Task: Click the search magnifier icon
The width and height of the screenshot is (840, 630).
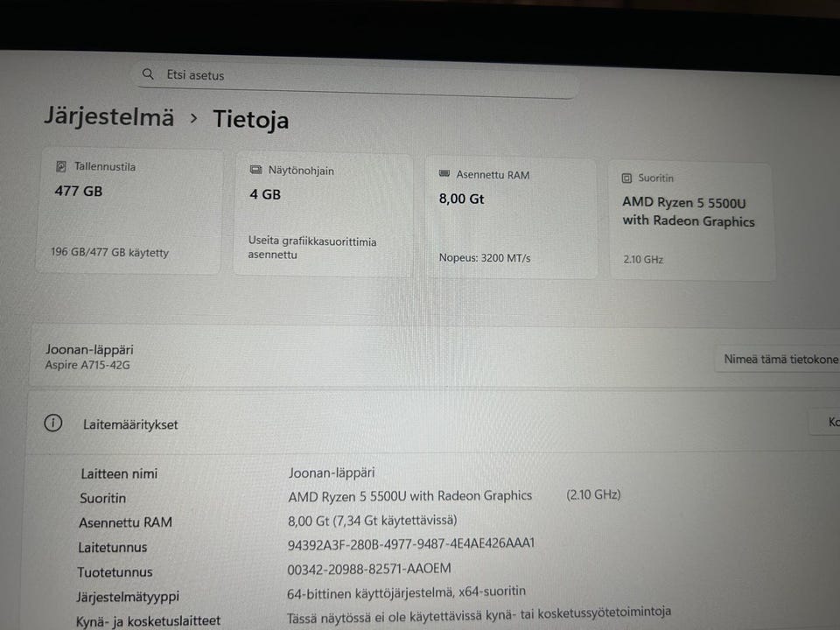Action: pyautogui.click(x=148, y=73)
